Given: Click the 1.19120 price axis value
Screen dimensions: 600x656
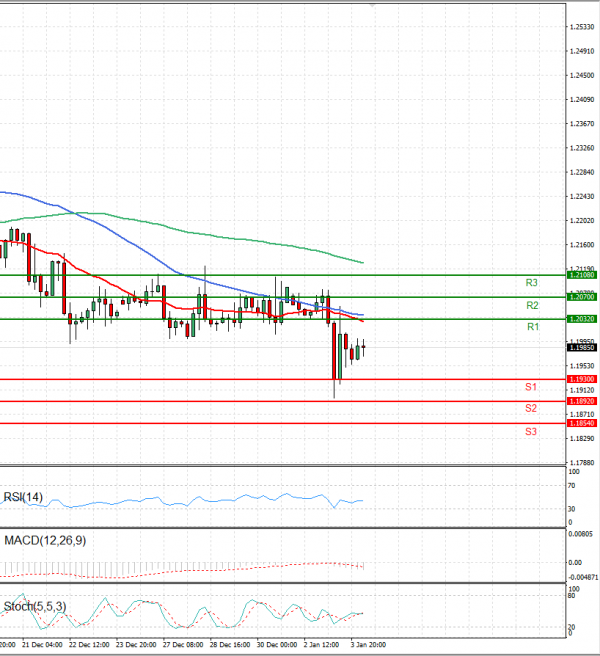Looking at the screenshot, I should (582, 390).
